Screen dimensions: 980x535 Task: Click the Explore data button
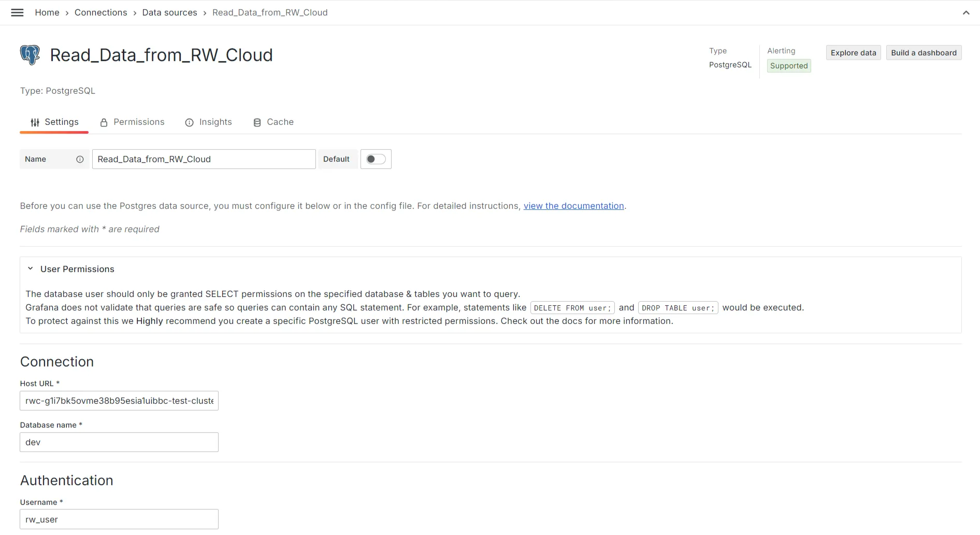(853, 53)
